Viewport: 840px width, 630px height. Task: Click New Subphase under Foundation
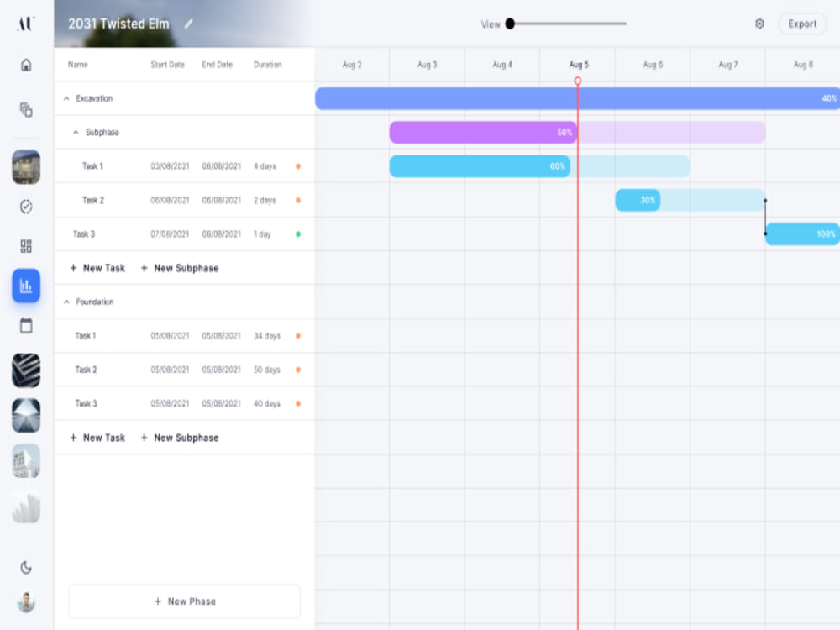[x=180, y=438]
